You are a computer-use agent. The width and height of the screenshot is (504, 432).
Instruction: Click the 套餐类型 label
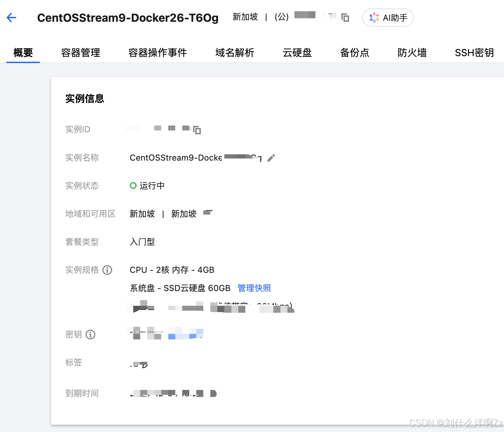point(82,242)
